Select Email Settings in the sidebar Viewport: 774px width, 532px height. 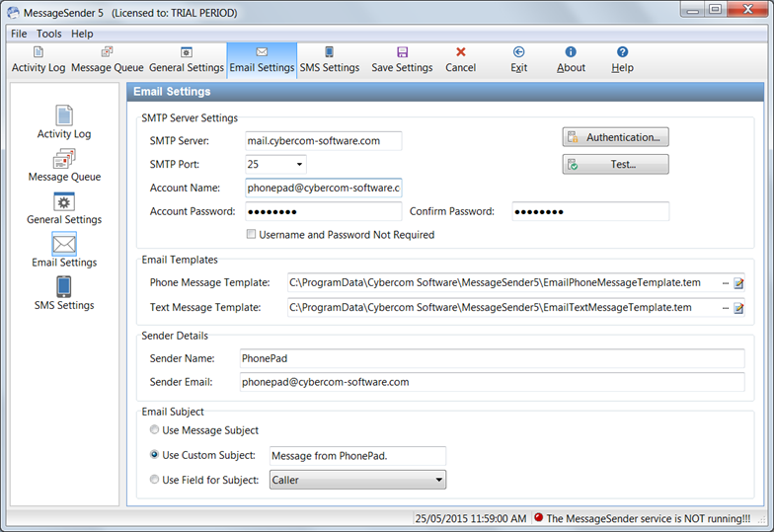coord(64,251)
